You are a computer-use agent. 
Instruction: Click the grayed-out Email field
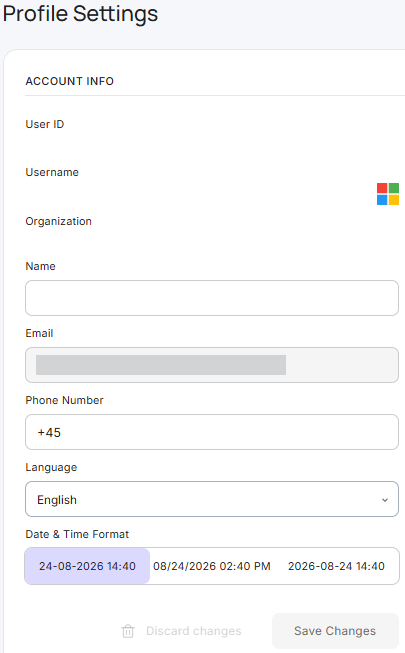(x=212, y=365)
